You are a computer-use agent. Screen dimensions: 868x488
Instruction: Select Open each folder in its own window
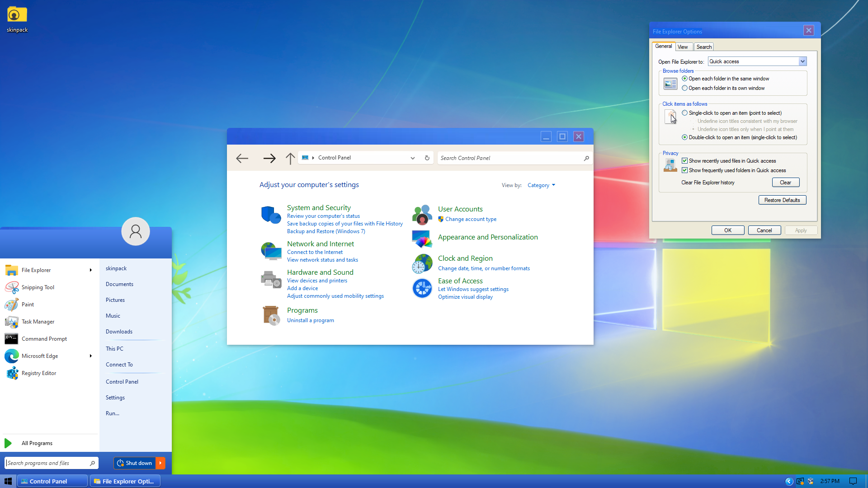[x=685, y=88]
